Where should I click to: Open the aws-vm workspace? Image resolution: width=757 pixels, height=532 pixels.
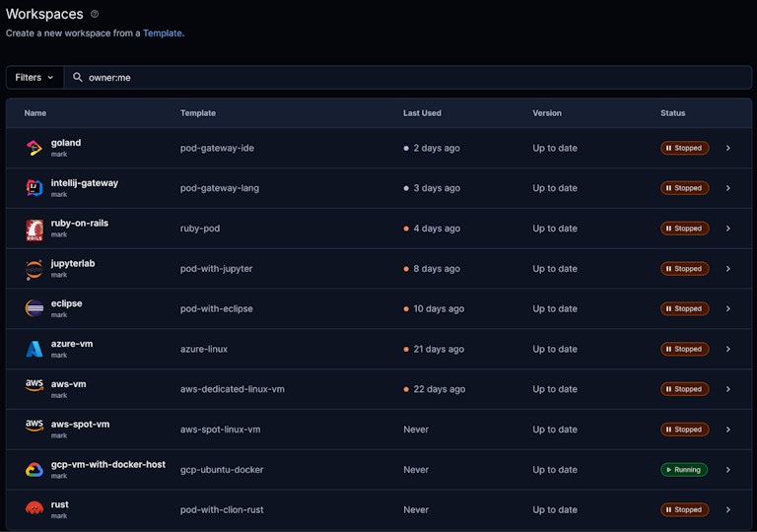[69, 384]
